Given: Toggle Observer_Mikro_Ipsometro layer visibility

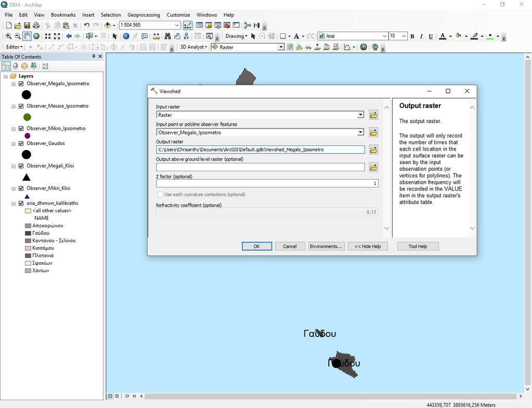Looking at the screenshot, I should 21,128.
